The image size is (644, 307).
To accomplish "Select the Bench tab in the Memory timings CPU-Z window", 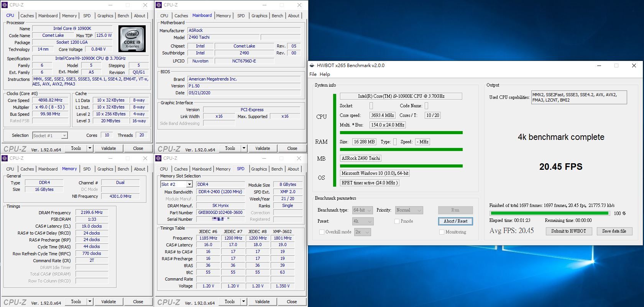I will [123, 169].
